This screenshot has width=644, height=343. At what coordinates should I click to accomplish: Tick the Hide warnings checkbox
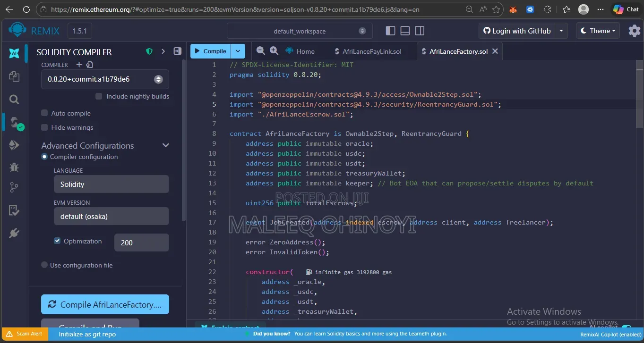[x=44, y=127]
